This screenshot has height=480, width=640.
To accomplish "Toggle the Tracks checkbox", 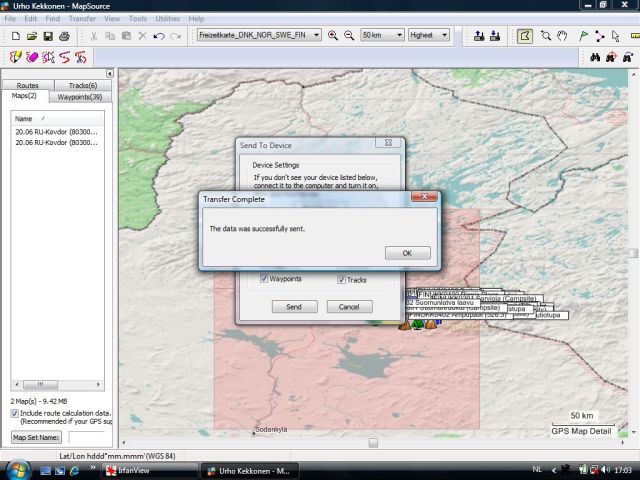I will coord(341,280).
